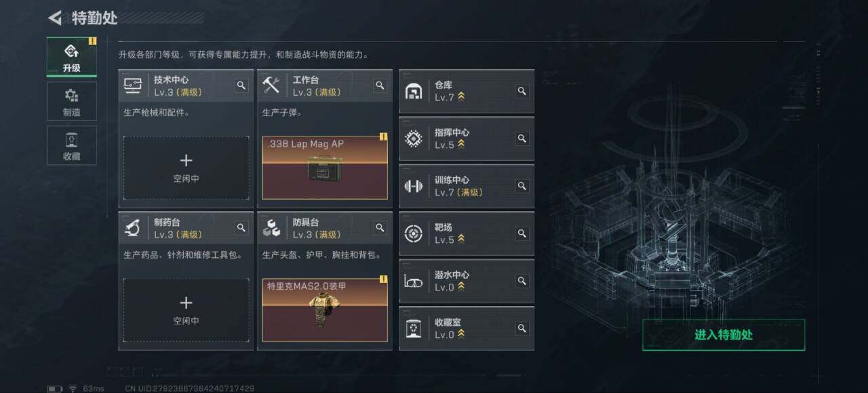
Task: Switch to the 收藏 tab
Action: tap(71, 145)
